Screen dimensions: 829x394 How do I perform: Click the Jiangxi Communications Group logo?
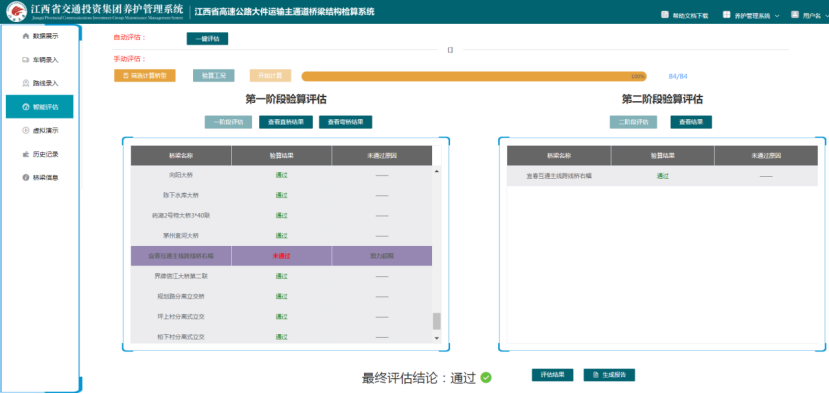16,12
